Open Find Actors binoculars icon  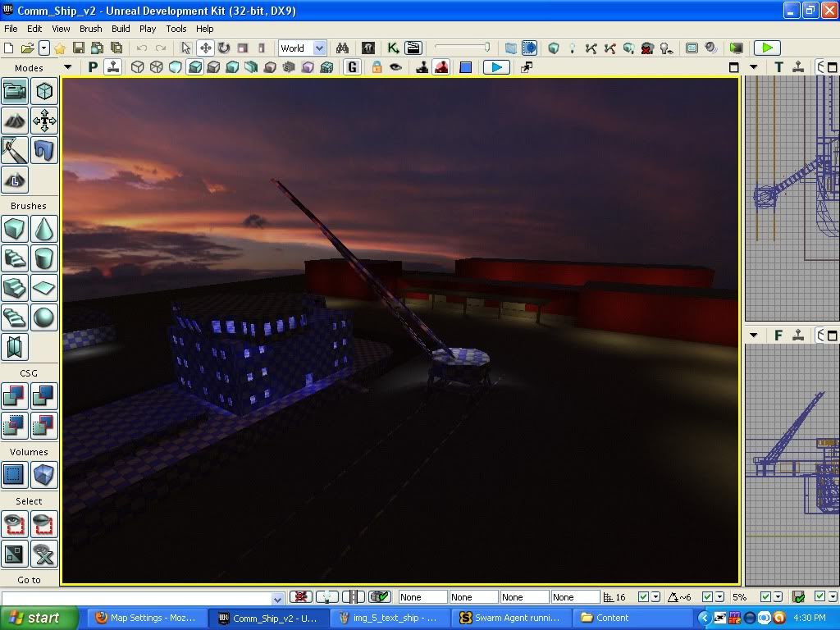(x=342, y=48)
